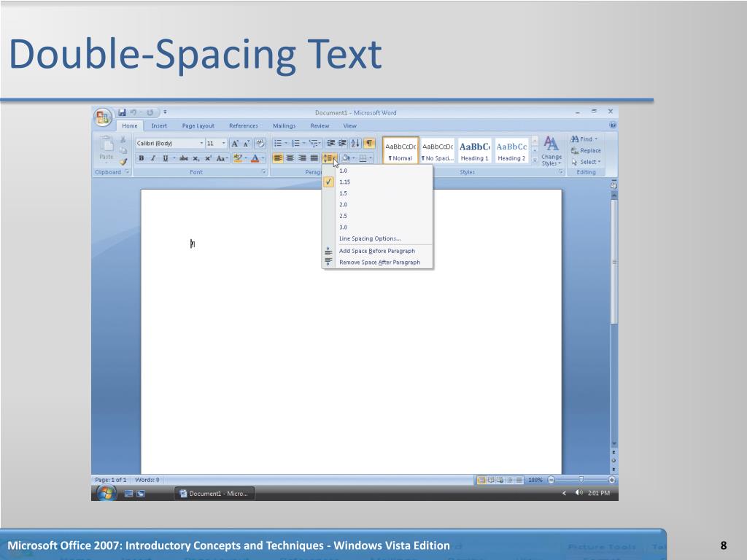Viewport: 747px width, 560px height.
Task: Choose 2.5 line spacing
Action: [x=377, y=216]
